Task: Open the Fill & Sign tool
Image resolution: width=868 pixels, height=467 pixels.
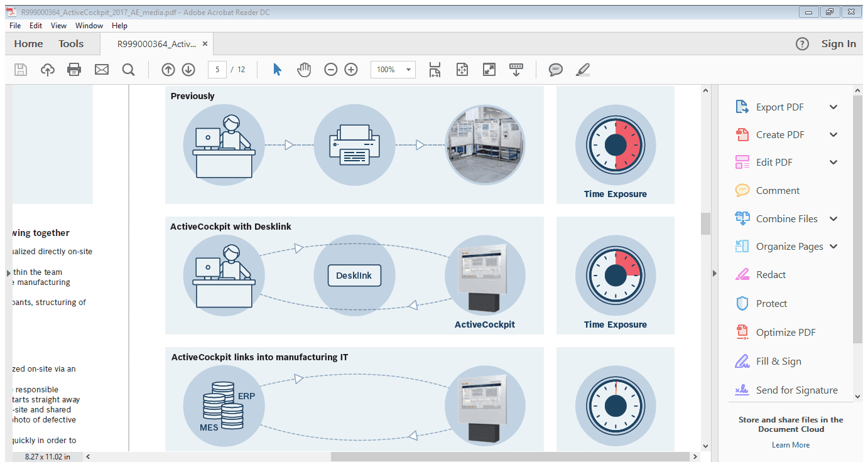Action: [778, 361]
